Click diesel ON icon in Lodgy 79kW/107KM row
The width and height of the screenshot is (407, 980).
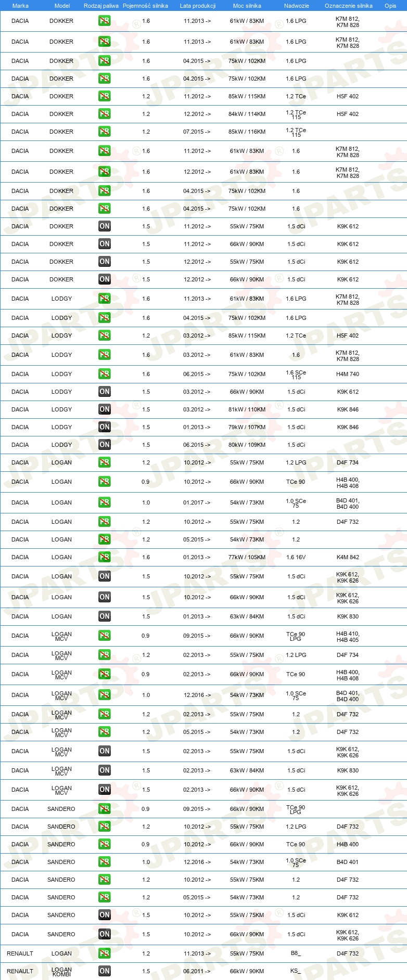(105, 427)
